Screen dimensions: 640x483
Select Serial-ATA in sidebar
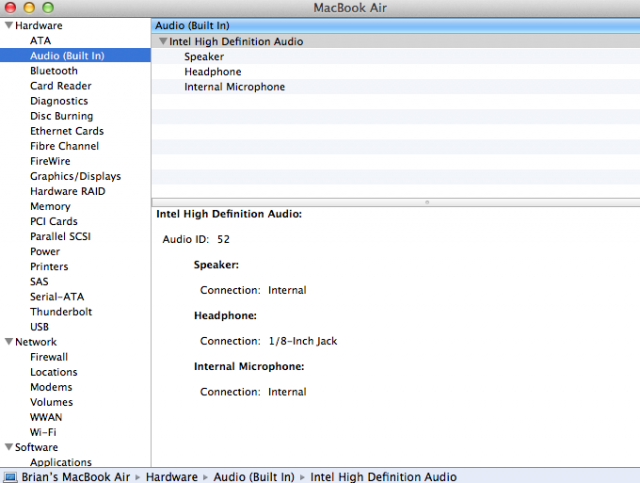(57, 297)
